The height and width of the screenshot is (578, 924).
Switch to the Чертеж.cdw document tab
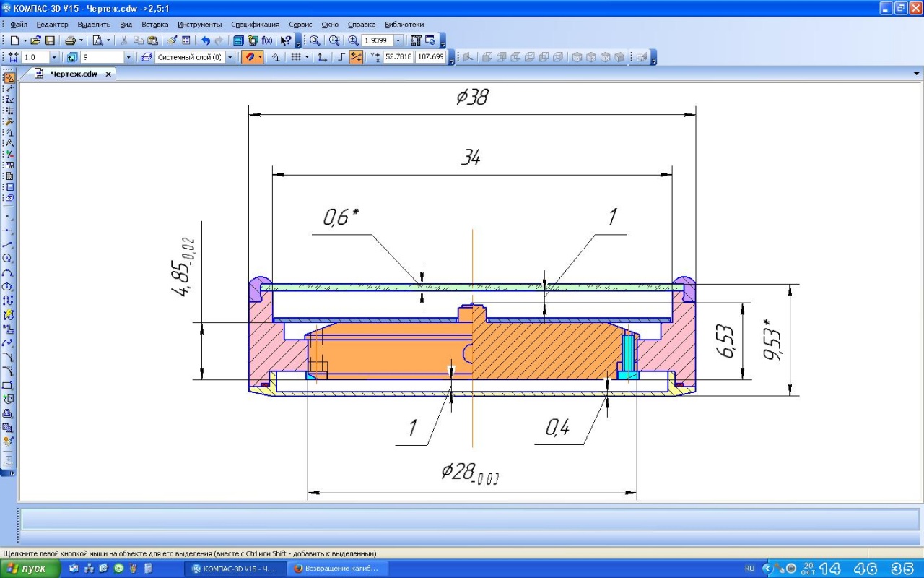click(73, 74)
